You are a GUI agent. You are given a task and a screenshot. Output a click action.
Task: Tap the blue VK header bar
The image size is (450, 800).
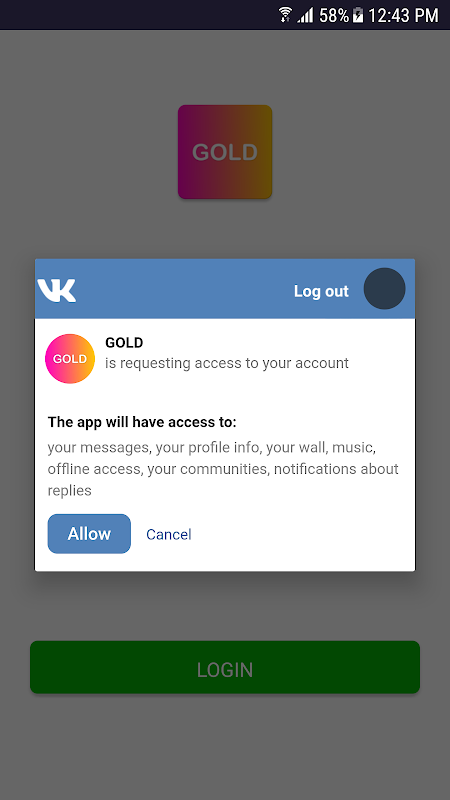(225, 289)
